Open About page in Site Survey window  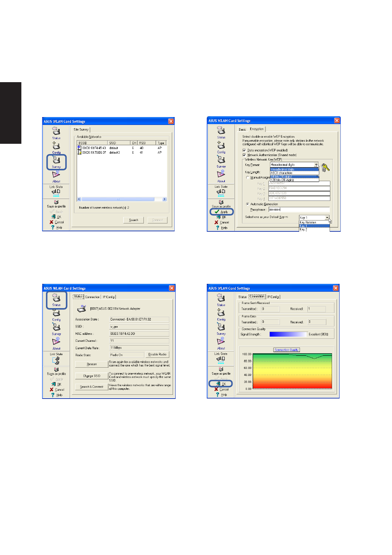coord(56,177)
